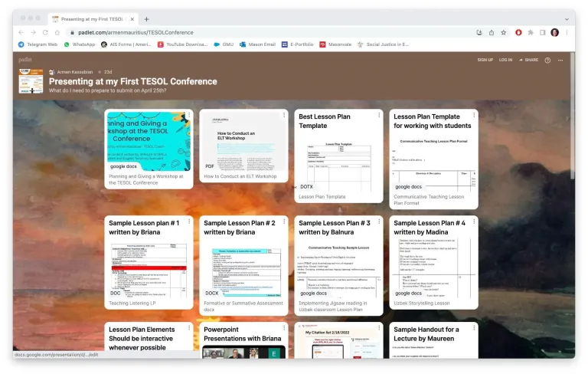Click the LOG IN link
The height and width of the screenshot is (374, 588).
pyautogui.click(x=505, y=60)
